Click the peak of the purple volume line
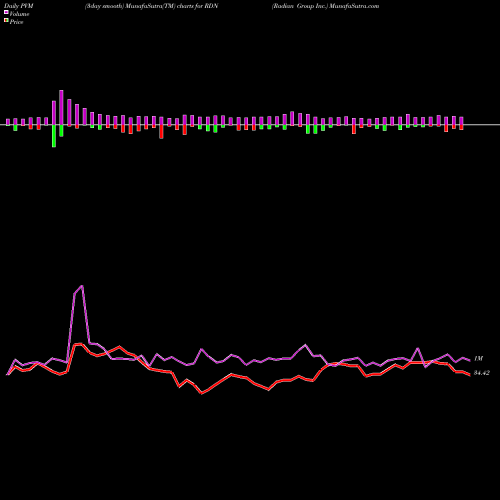This screenshot has width=500, height=500. (82, 286)
